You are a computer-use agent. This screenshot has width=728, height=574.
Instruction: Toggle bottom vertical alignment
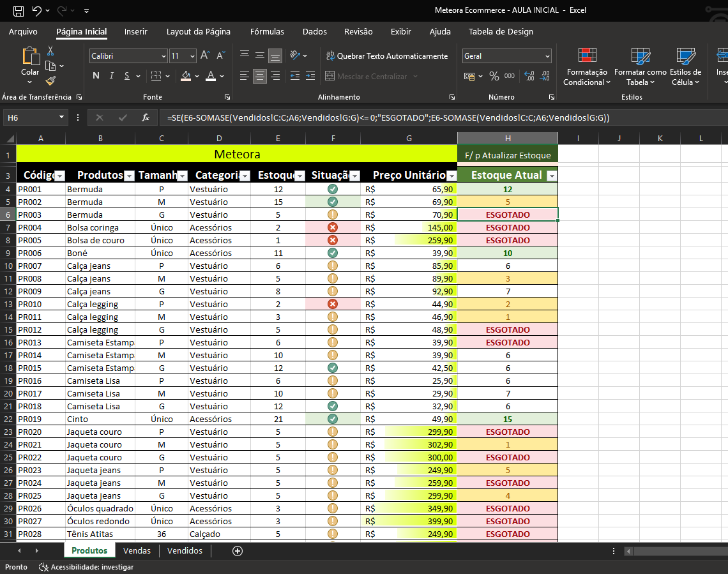[275, 56]
